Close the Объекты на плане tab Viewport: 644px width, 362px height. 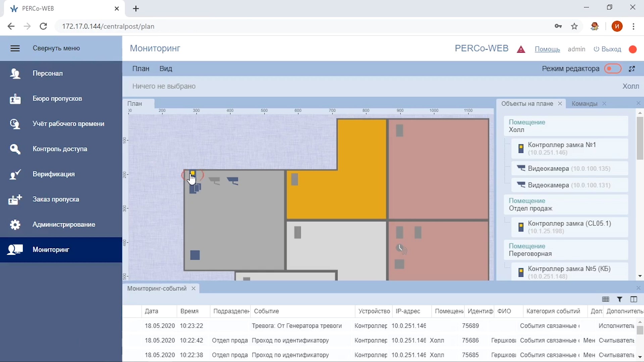click(x=560, y=103)
